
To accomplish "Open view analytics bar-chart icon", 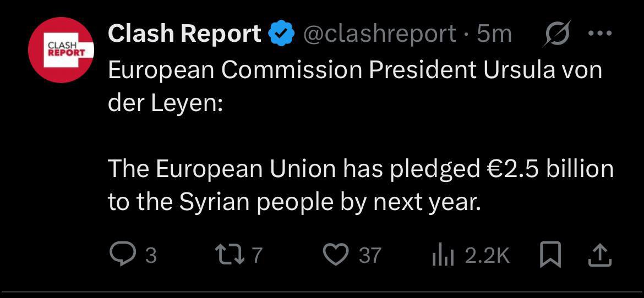I will (x=441, y=255).
